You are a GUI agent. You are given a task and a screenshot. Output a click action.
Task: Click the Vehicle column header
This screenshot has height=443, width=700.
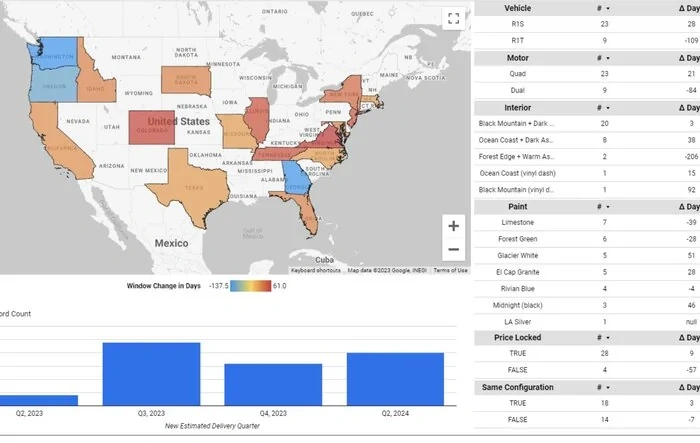517,8
